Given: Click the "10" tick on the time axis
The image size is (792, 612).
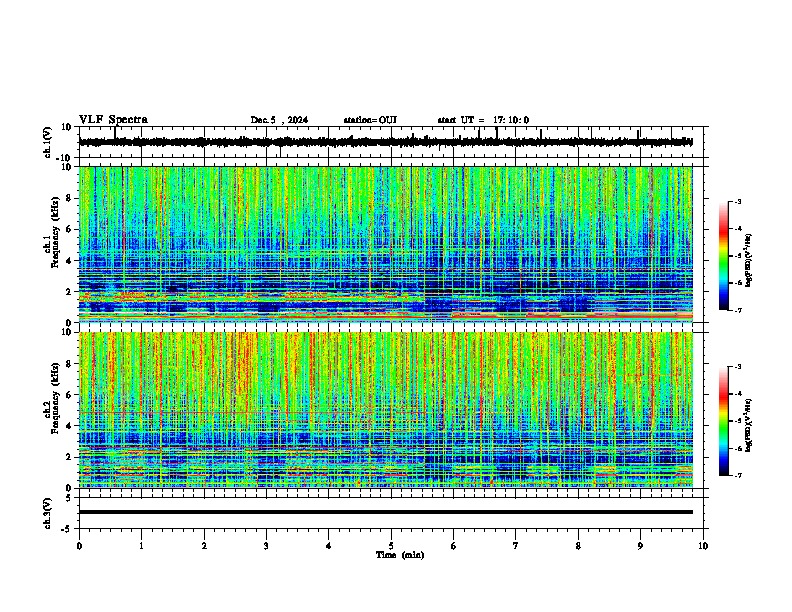Looking at the screenshot, I should (703, 546).
